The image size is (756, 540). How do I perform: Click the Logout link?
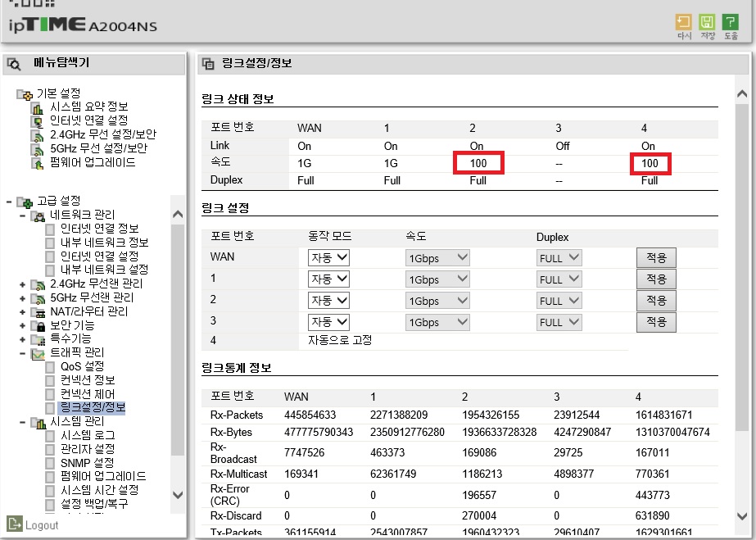click(42, 525)
